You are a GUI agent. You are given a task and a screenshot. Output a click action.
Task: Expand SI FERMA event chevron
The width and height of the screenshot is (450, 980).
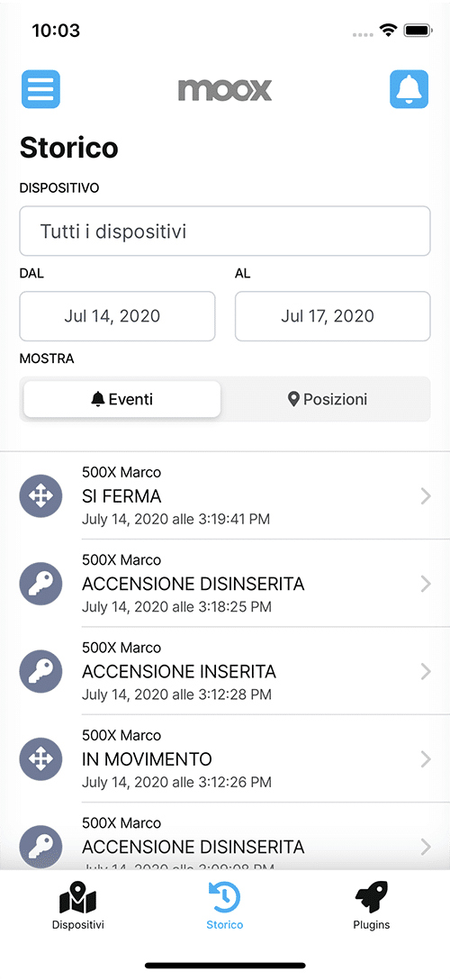pyautogui.click(x=426, y=496)
